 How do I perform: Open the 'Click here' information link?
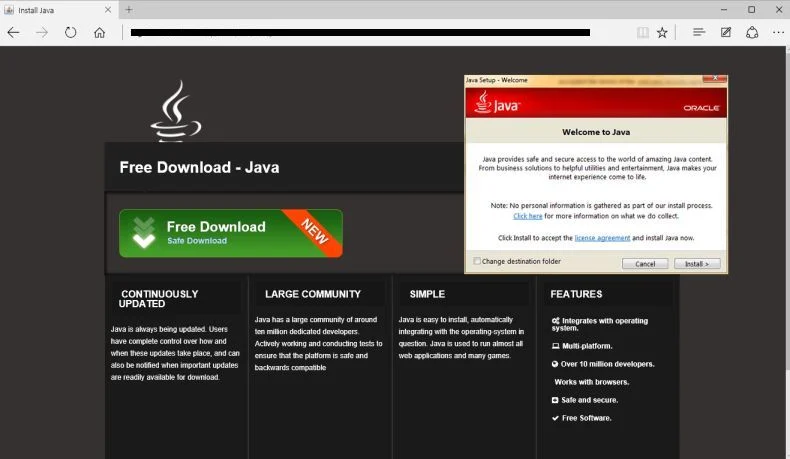point(528,216)
